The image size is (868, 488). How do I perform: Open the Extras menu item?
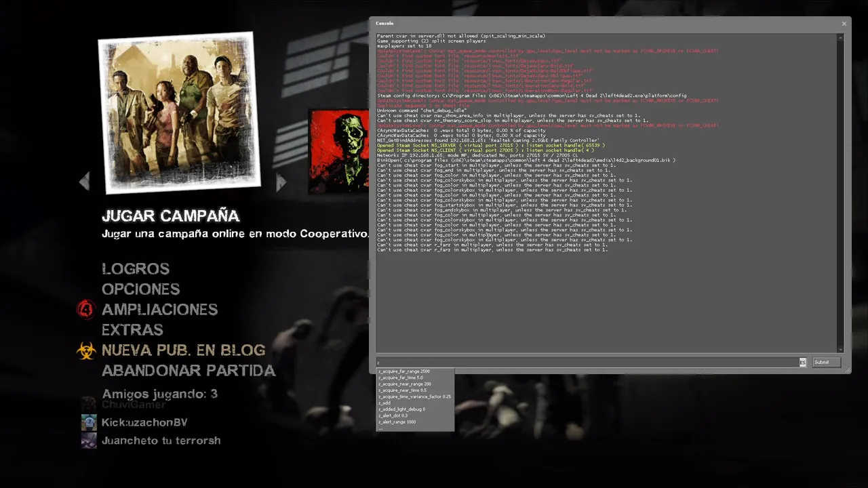pos(132,330)
